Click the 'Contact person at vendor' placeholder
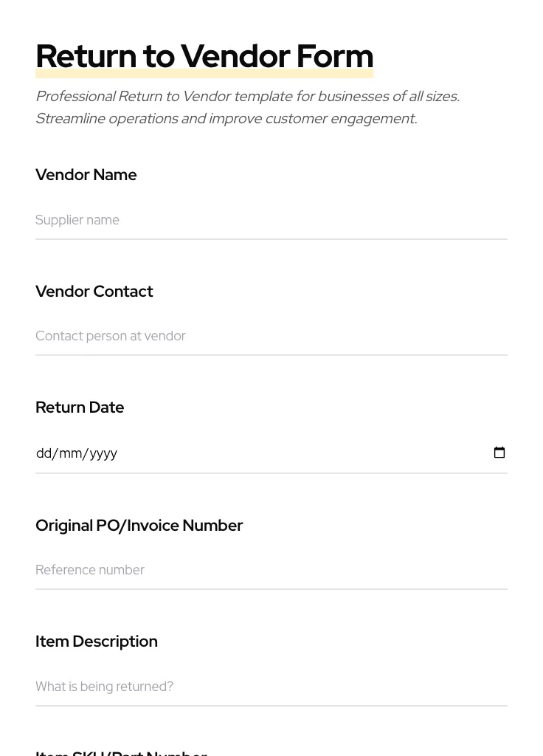Screen dimensions: 543x756 tap(111, 336)
